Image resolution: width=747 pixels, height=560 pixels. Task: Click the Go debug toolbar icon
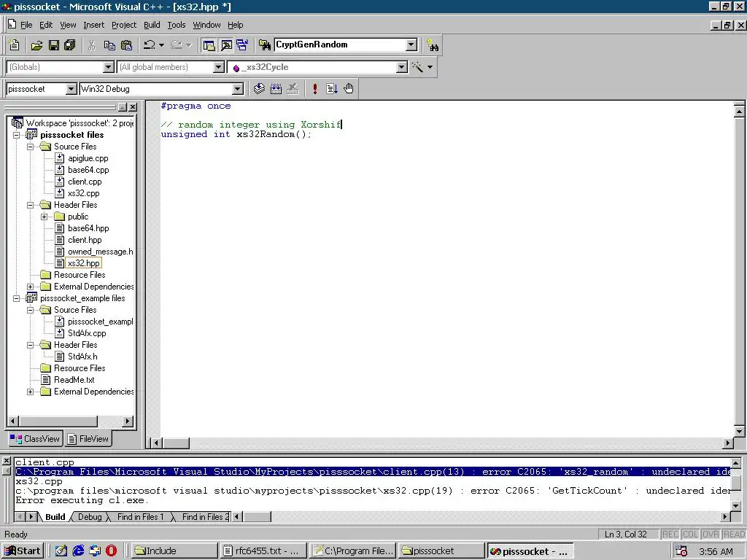click(332, 88)
